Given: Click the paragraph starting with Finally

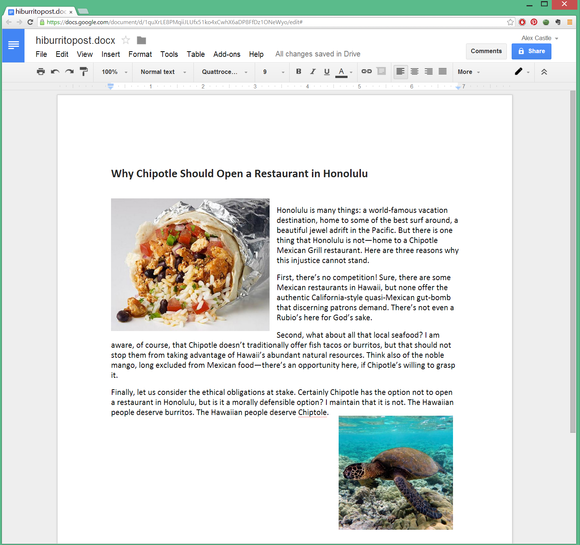Looking at the screenshot, I should 282,402.
